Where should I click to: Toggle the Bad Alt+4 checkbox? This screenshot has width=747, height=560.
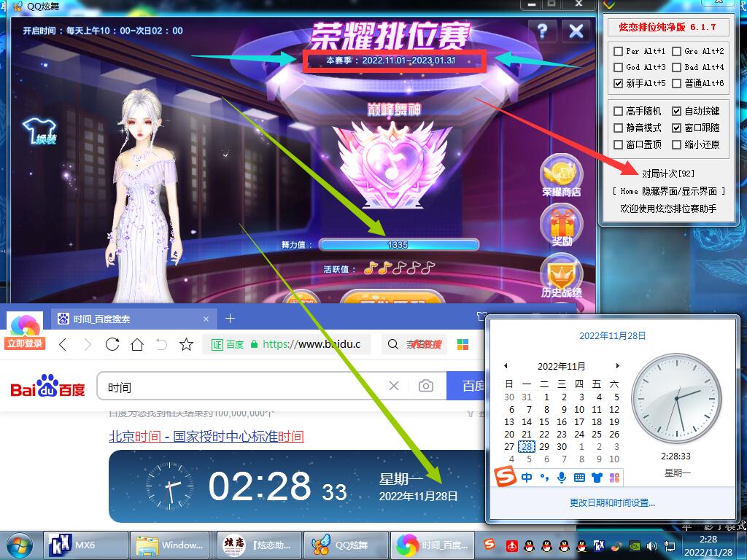tap(676, 67)
